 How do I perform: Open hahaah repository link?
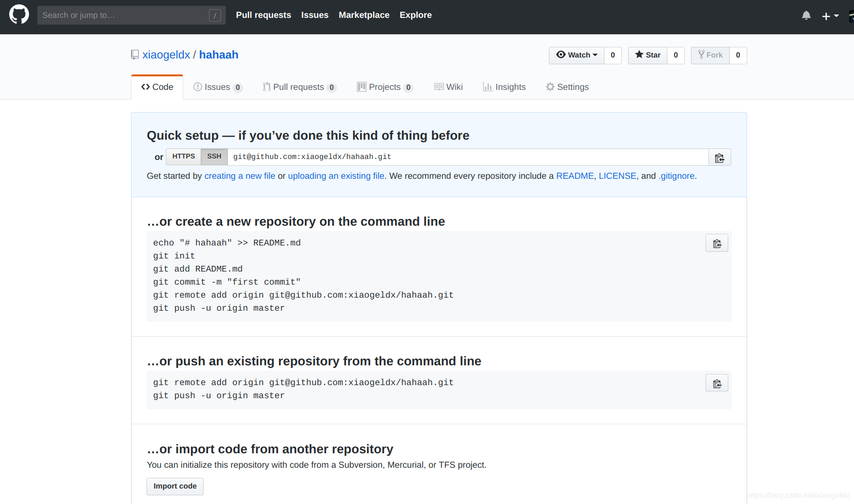pos(219,55)
